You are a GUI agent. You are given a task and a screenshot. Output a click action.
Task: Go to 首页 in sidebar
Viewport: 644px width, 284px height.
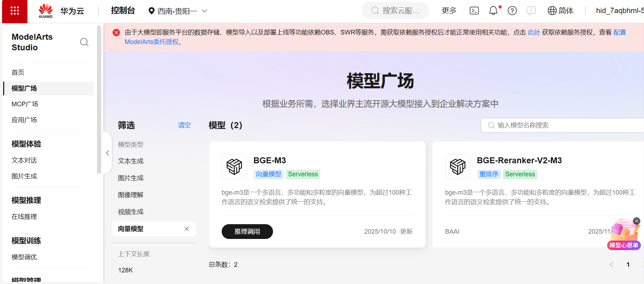pos(18,72)
